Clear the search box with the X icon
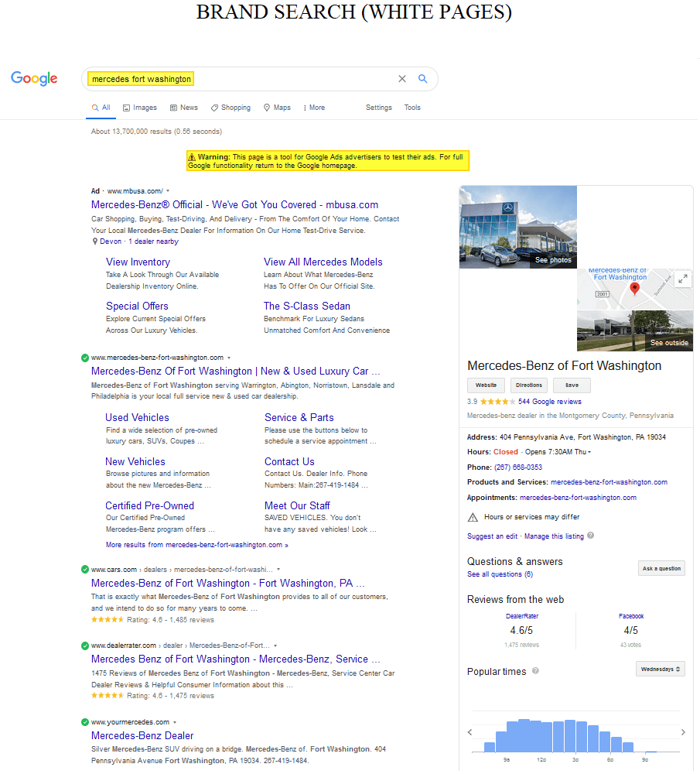 402,79
